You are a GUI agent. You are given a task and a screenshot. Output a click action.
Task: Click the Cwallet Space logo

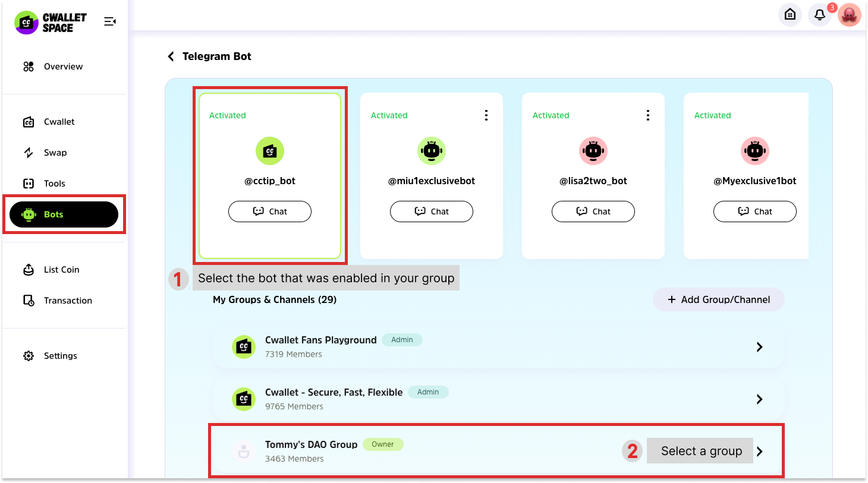pos(51,23)
